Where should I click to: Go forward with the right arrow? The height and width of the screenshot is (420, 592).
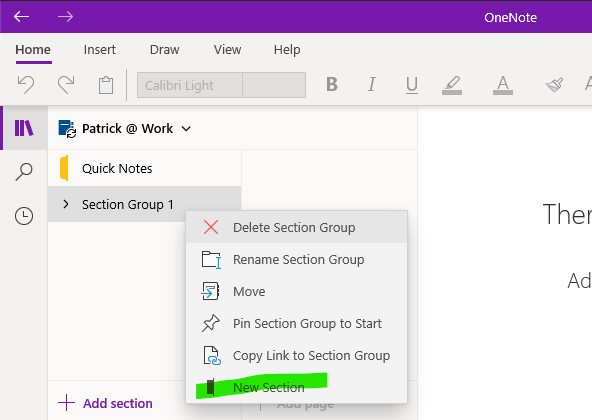[x=65, y=17]
